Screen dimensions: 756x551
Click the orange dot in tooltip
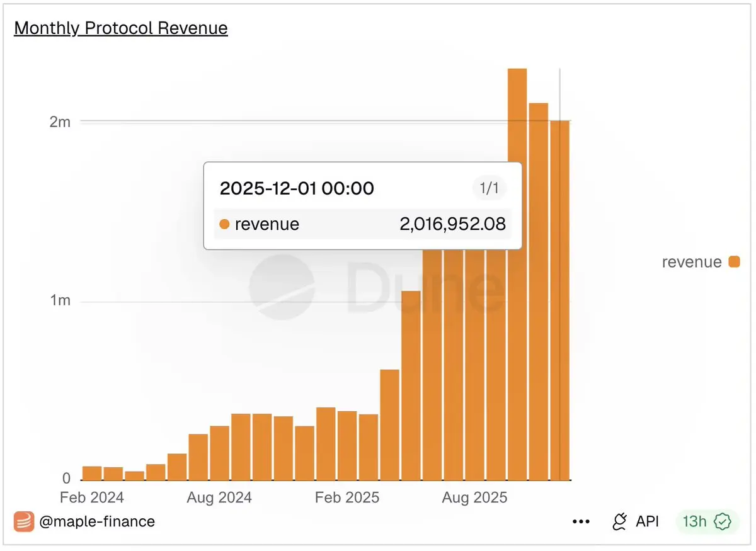224,224
